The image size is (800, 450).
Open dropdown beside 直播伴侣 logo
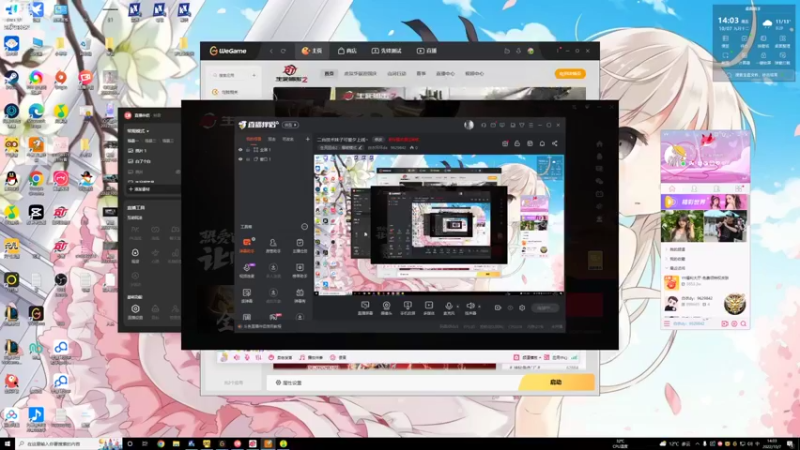[x=291, y=125]
